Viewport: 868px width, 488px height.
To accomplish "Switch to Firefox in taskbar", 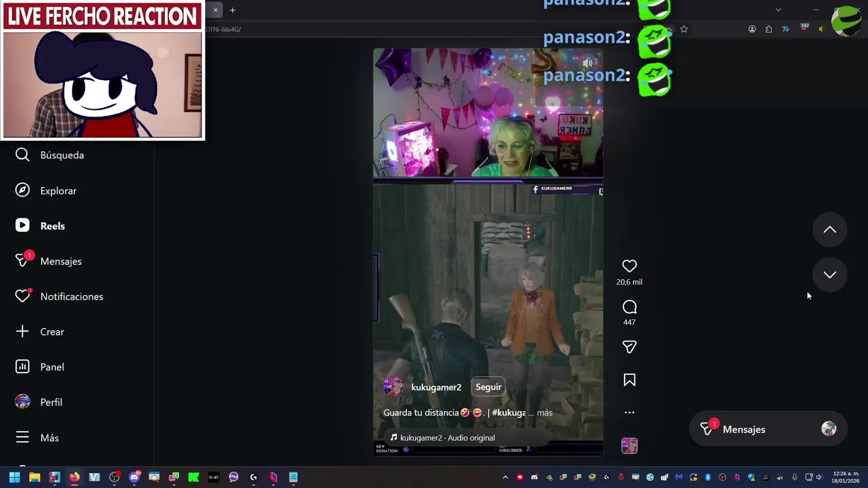I will [x=75, y=477].
